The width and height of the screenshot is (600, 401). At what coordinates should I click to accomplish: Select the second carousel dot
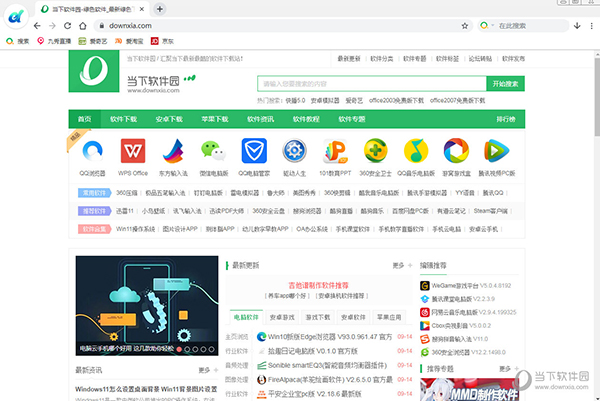[x=187, y=349]
